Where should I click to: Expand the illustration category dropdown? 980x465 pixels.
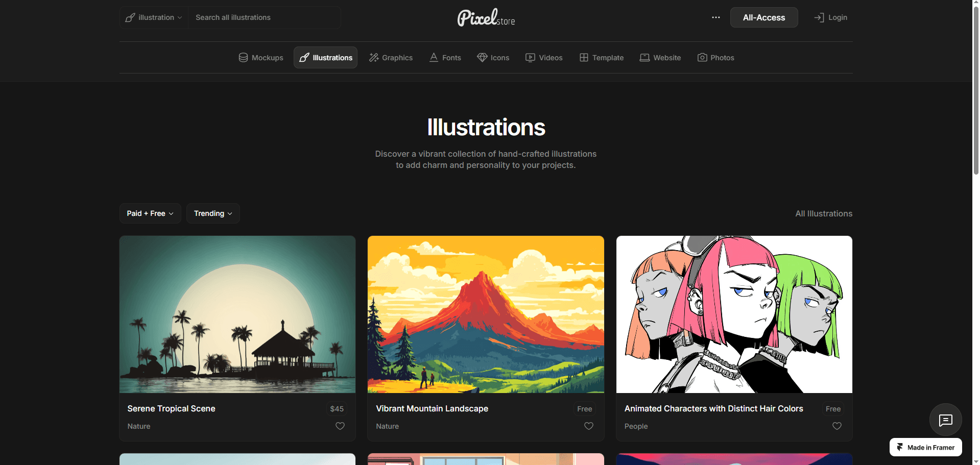154,17
